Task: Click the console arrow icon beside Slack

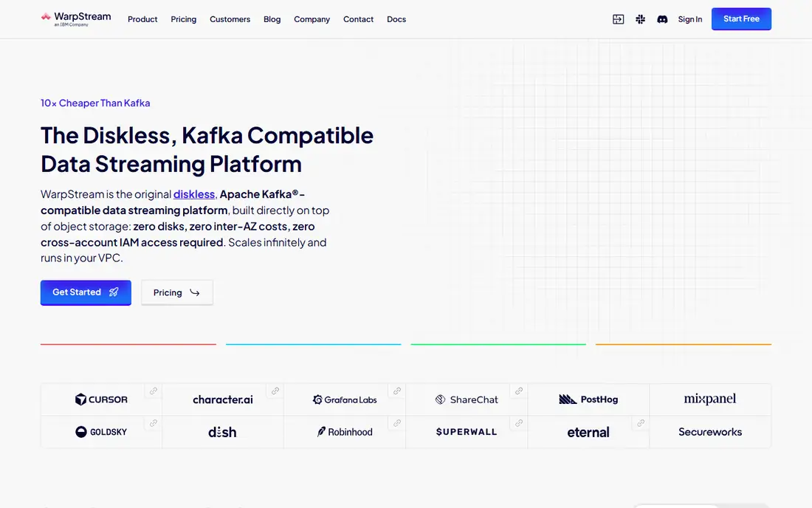Action: (x=618, y=19)
